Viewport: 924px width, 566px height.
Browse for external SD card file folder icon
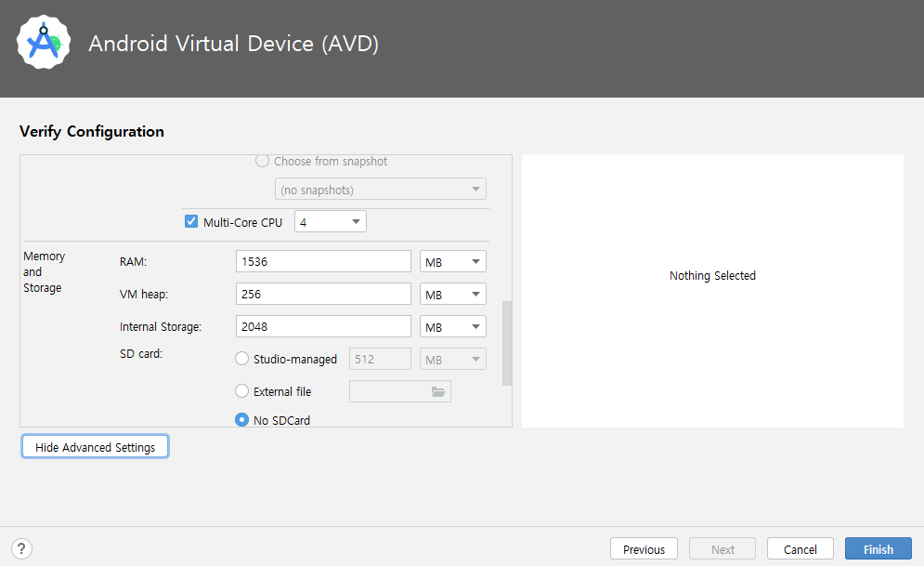[x=437, y=391]
